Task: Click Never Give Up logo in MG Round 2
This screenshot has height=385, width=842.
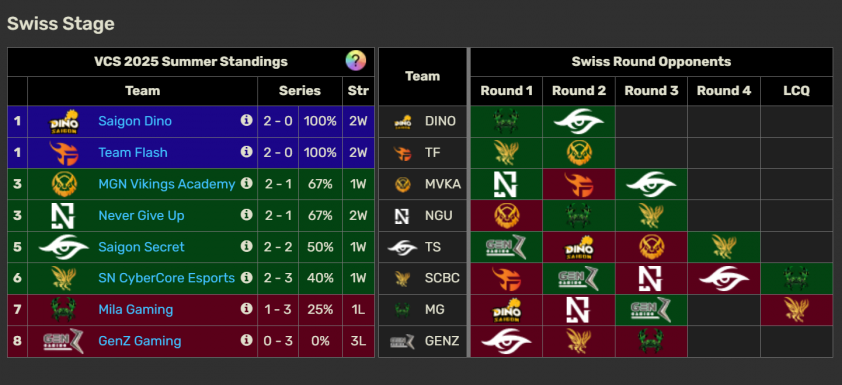Action: pyautogui.click(x=578, y=310)
